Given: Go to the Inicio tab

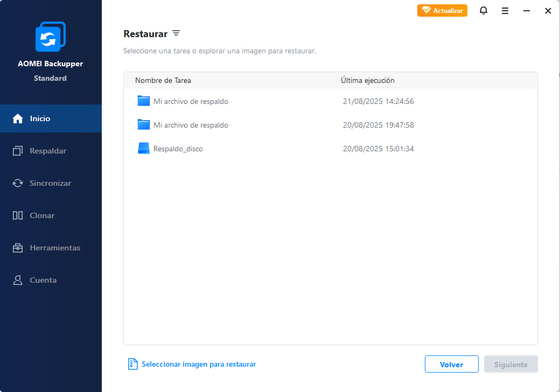Looking at the screenshot, I should [x=51, y=118].
